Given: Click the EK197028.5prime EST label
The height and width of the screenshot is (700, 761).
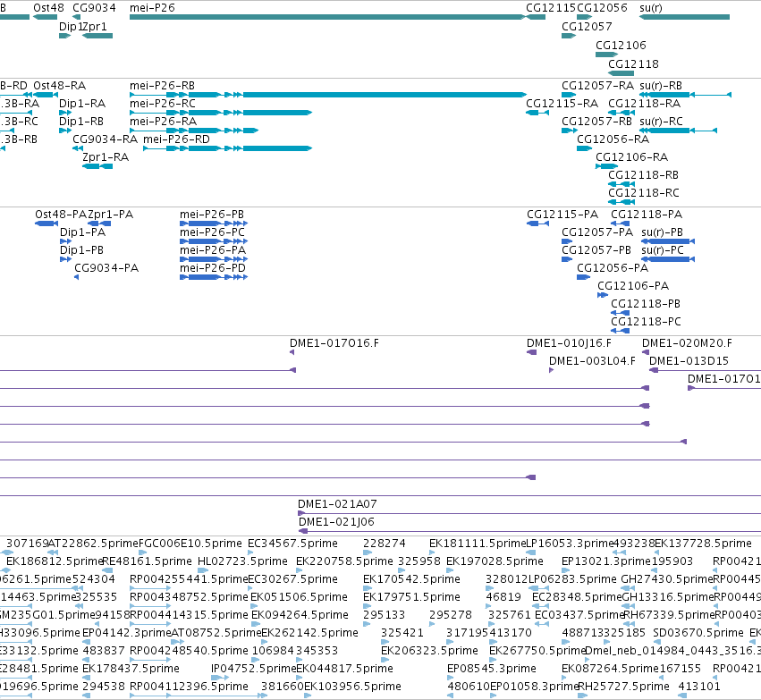Looking at the screenshot, I should tap(495, 561).
